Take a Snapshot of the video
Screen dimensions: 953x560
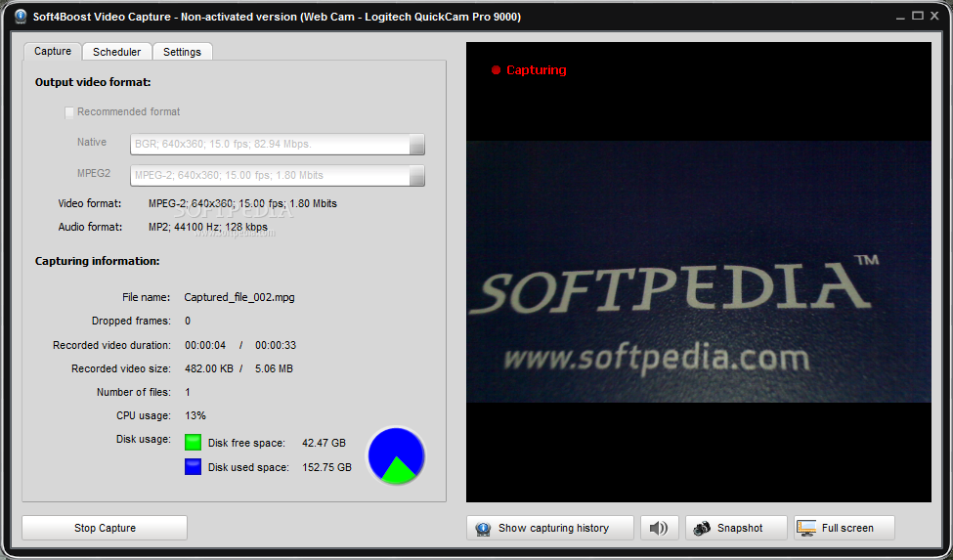tap(736, 528)
